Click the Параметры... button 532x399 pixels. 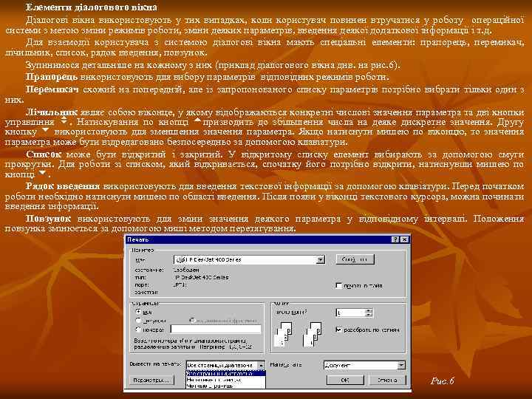point(151,381)
